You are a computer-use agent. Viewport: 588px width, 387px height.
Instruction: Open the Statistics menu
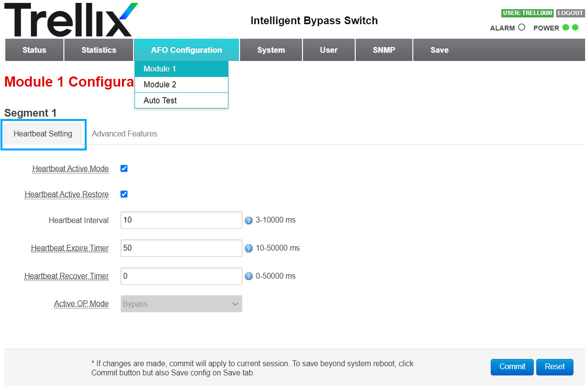click(99, 50)
